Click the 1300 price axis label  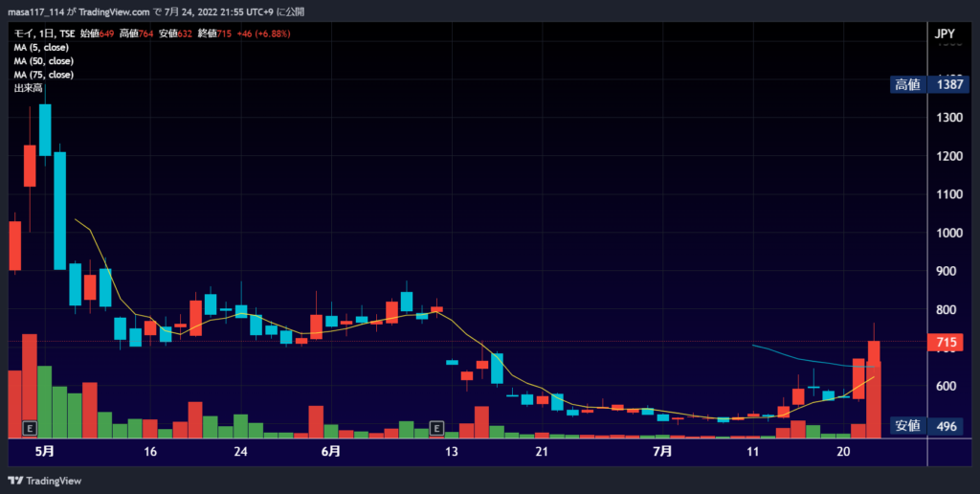point(949,118)
